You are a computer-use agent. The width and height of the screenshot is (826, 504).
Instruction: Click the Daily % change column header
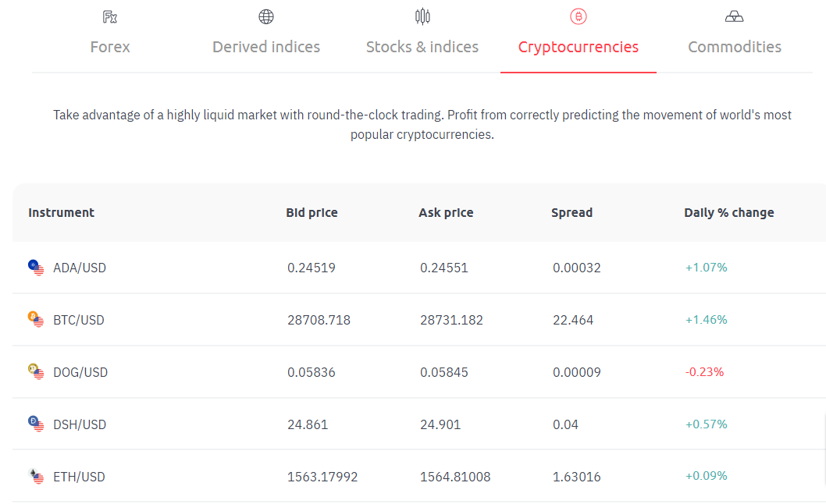(x=729, y=213)
